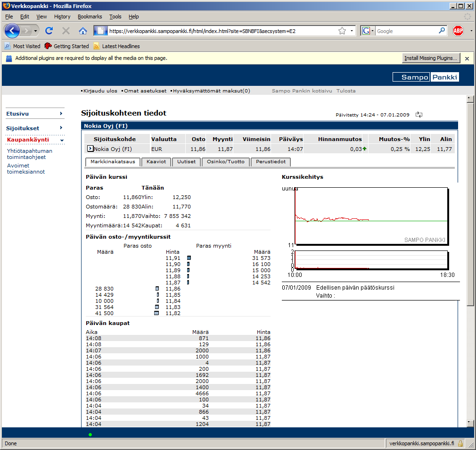Image resolution: width=476 pixels, height=450 pixels.
Task: Click the Adblock Plus ABP icon
Action: [x=458, y=31]
